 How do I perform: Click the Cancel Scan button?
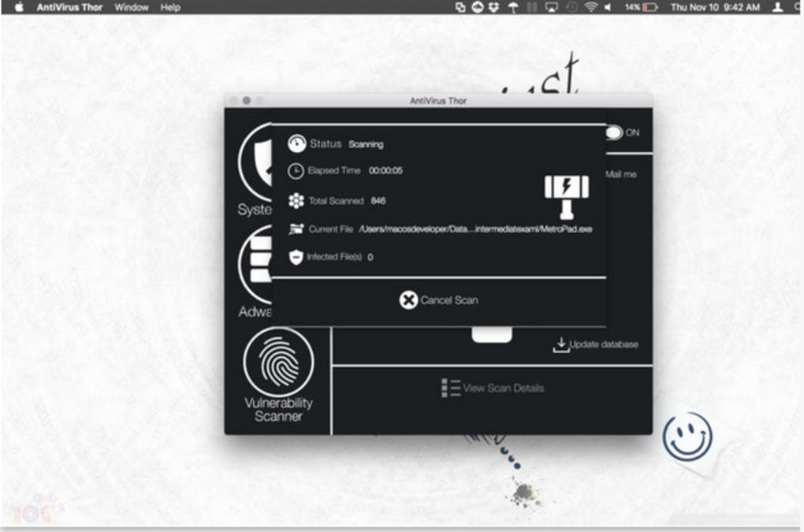438,299
